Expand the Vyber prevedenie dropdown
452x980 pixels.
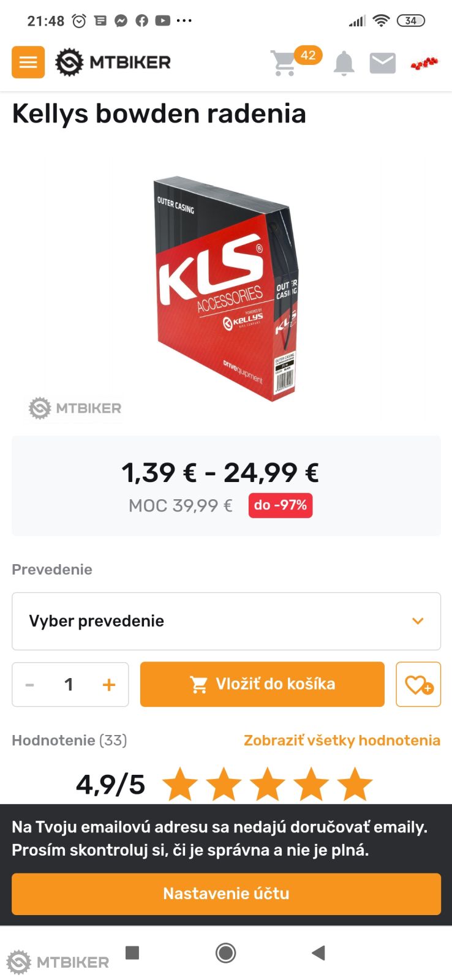point(226,621)
